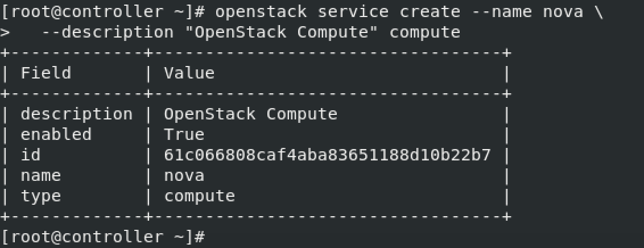The height and width of the screenshot is (248, 644).
Task: Click the 'name' field label in table
Action: [x=40, y=176]
